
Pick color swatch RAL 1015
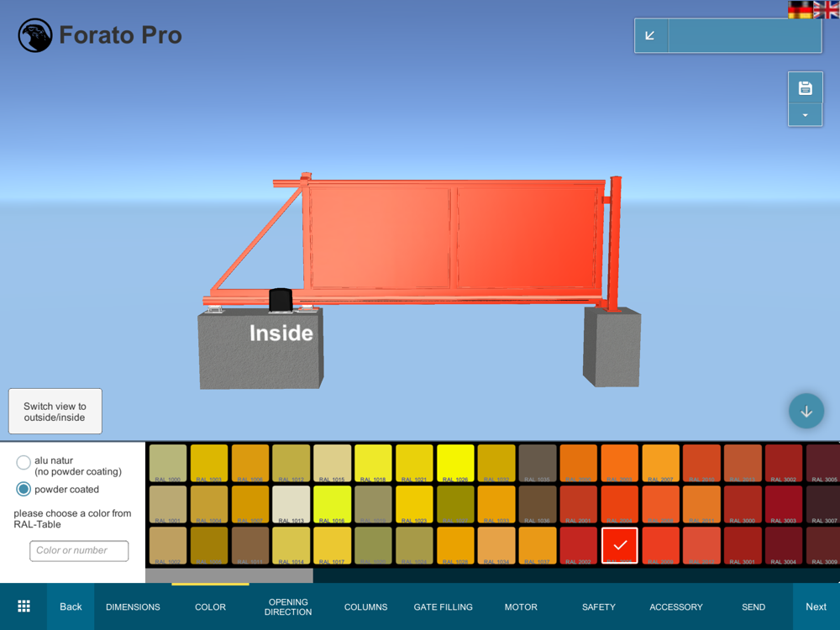pos(332,463)
